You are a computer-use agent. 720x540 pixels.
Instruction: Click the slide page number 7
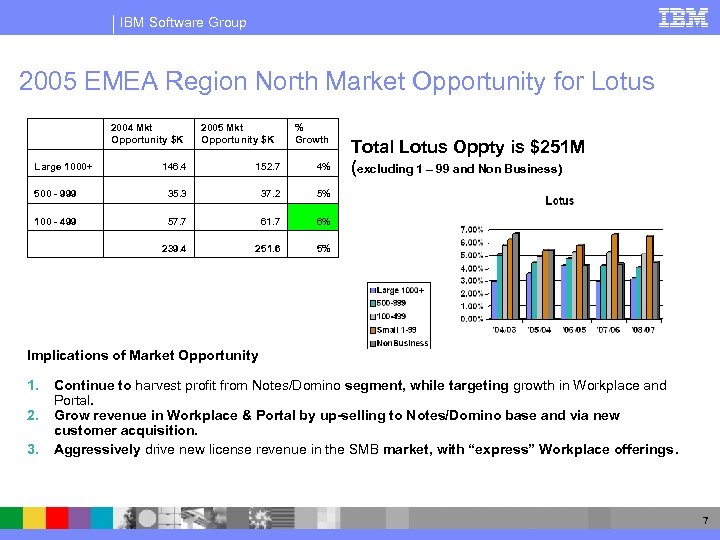(705, 520)
